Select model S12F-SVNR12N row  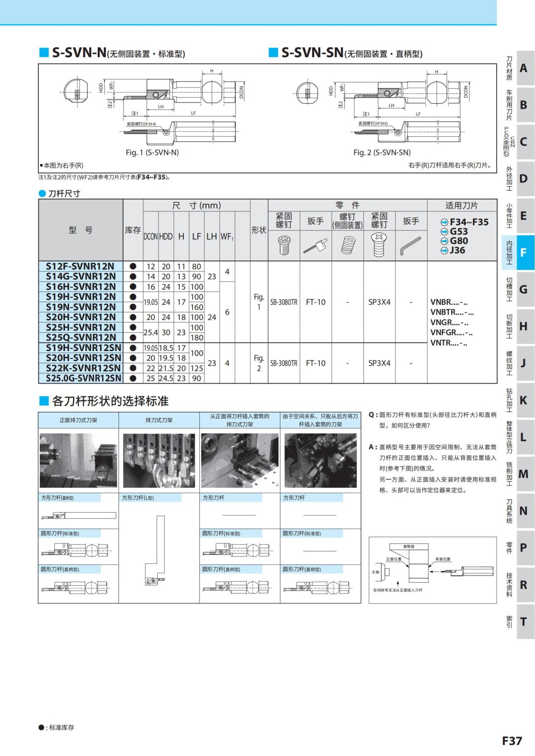click(81, 266)
